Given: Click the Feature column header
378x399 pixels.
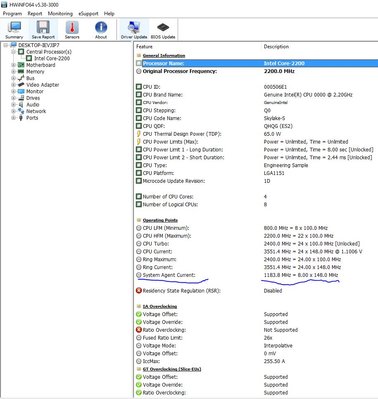Looking at the screenshot, I should 144,47.
